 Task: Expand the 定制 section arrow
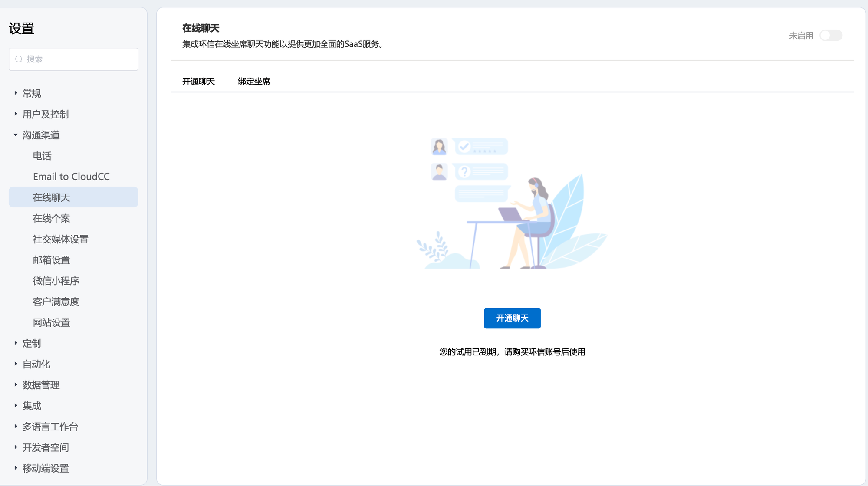pyautogui.click(x=16, y=343)
